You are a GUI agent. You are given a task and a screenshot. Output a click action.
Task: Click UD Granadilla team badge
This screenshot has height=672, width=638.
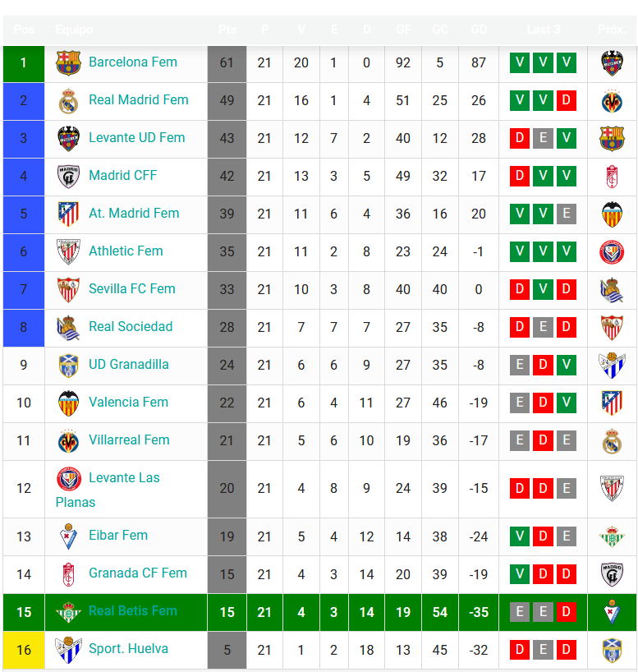68,365
